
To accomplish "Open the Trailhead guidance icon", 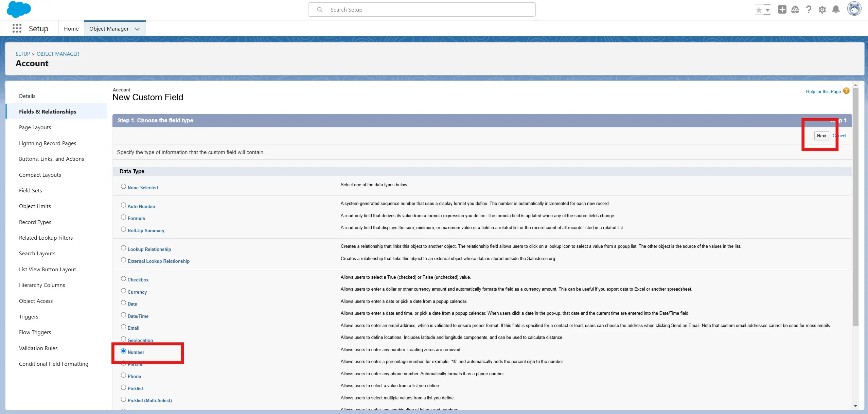I will click(x=795, y=10).
